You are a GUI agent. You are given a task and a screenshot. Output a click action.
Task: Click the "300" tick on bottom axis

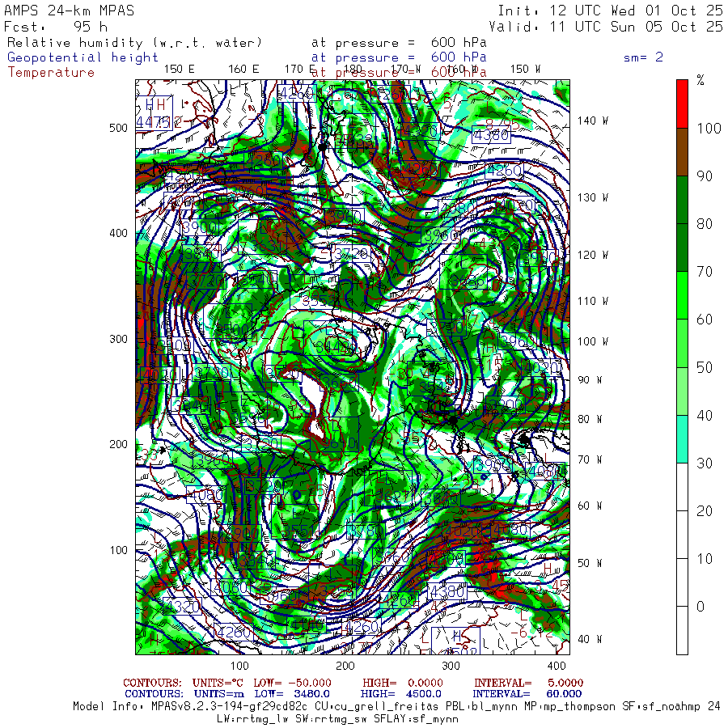pos(451,665)
